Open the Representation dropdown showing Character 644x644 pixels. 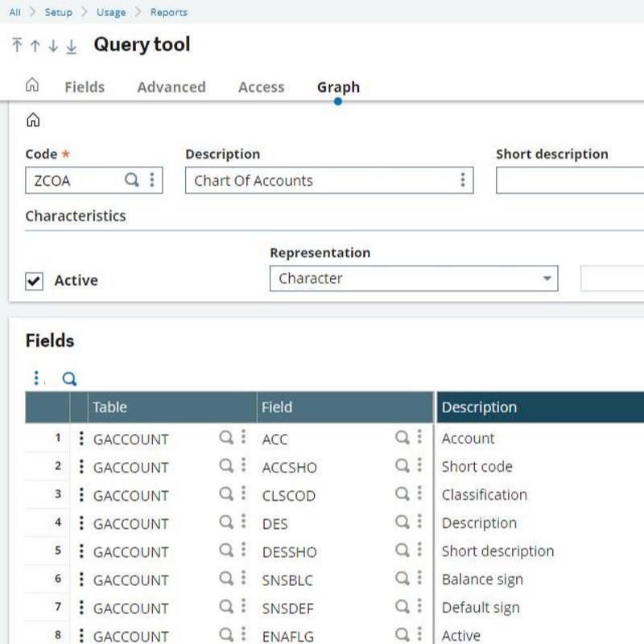(547, 278)
